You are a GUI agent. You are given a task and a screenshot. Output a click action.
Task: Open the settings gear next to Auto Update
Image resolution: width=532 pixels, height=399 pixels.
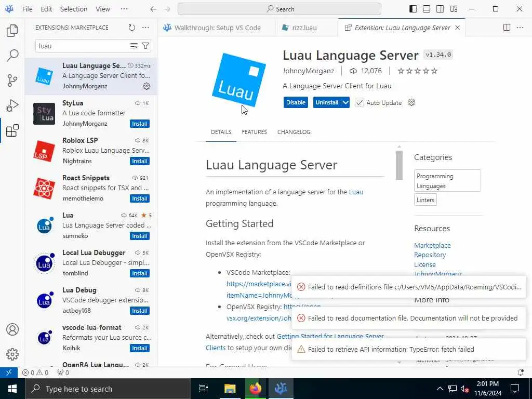click(411, 102)
